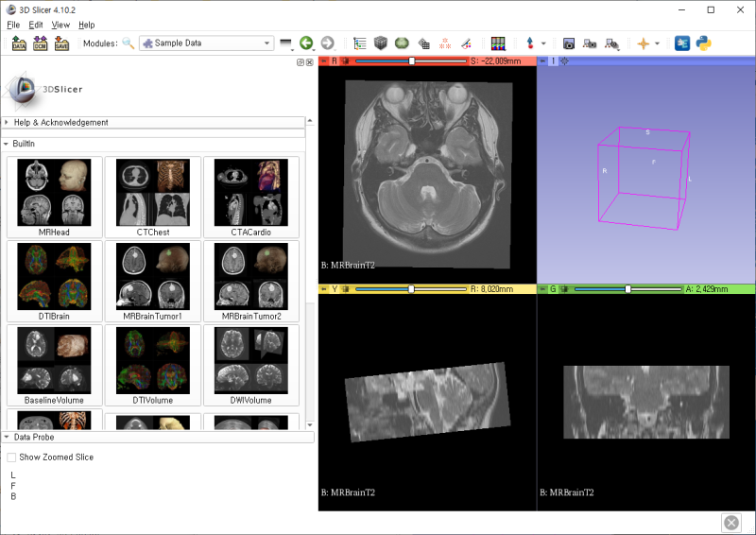Click the module search magnifier icon
756x535 pixels.
click(128, 43)
